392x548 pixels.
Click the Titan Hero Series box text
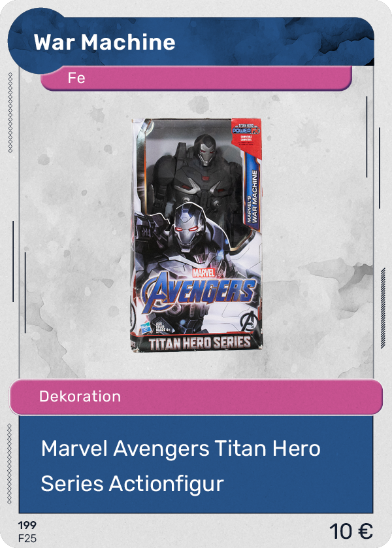coord(199,343)
